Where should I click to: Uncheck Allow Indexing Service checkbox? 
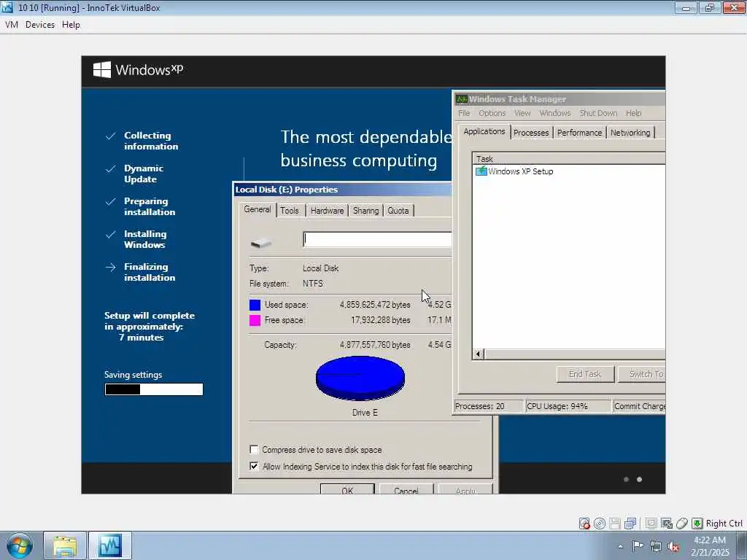(254, 466)
